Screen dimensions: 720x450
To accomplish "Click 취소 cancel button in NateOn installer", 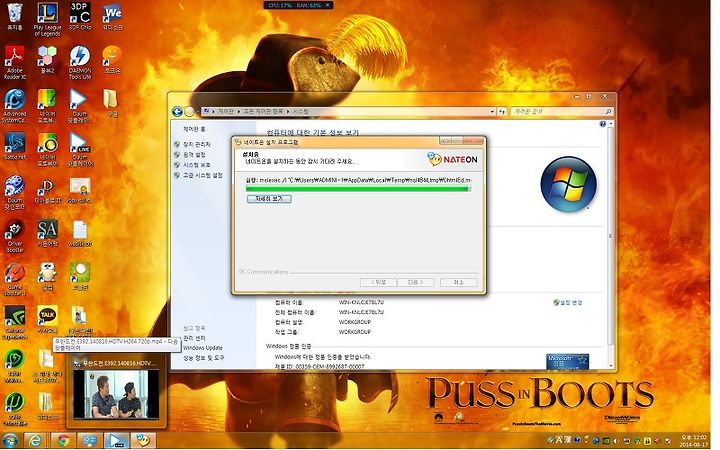I will coord(458,282).
